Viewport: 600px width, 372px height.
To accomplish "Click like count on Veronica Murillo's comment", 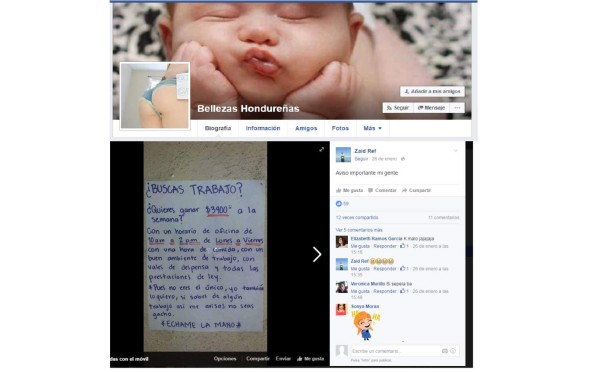I will pos(404,291).
